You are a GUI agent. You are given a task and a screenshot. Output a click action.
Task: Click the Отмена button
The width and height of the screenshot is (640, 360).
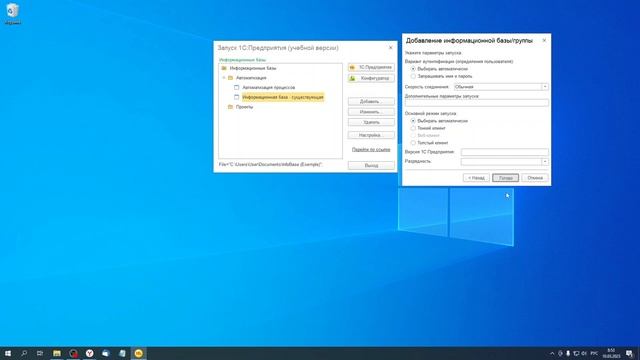pos(535,178)
